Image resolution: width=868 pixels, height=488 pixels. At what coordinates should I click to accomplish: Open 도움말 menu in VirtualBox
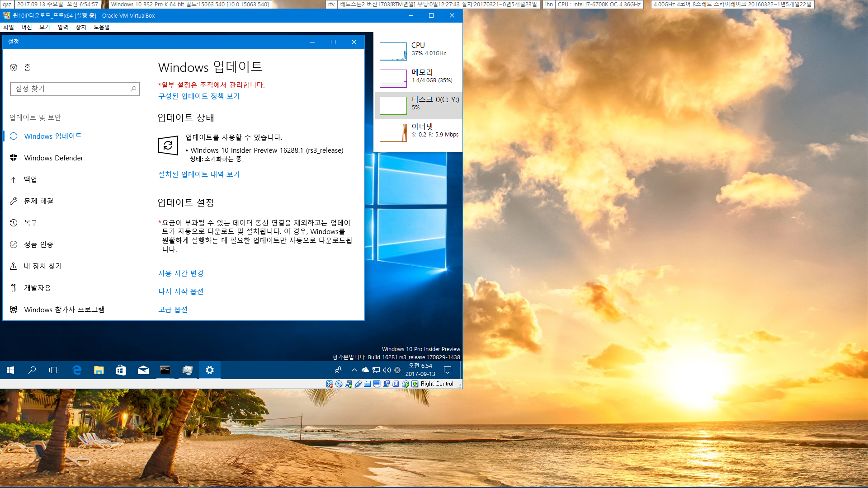102,27
